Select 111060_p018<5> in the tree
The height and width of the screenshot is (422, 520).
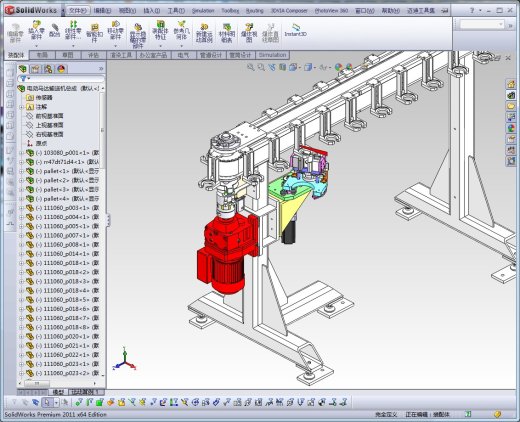[63, 300]
